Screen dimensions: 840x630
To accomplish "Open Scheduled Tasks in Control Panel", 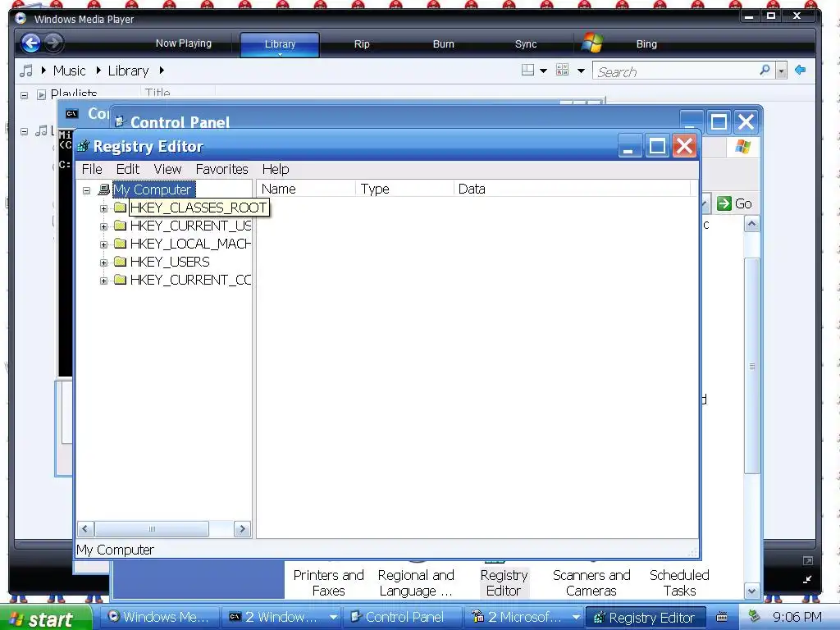I will click(679, 582).
